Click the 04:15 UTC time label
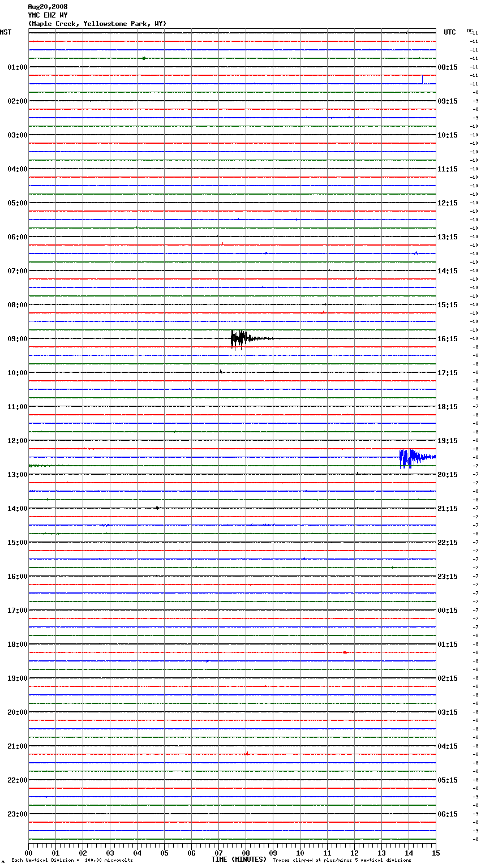 coord(448,746)
